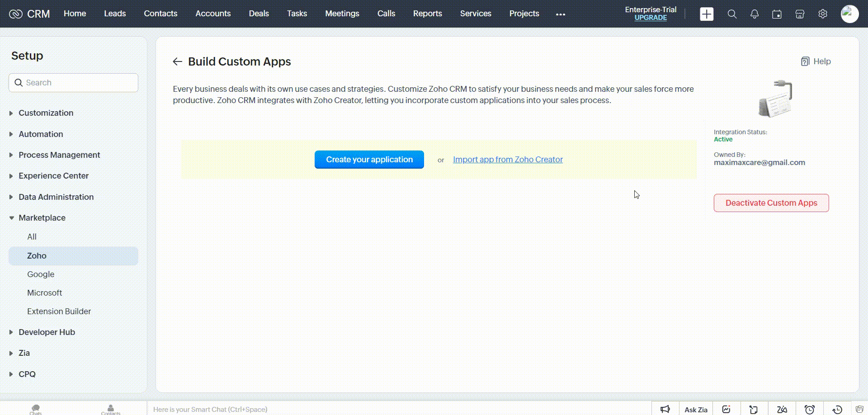Image resolution: width=868 pixels, height=415 pixels.
Task: Expand the Developer Hub section
Action: pos(47,332)
